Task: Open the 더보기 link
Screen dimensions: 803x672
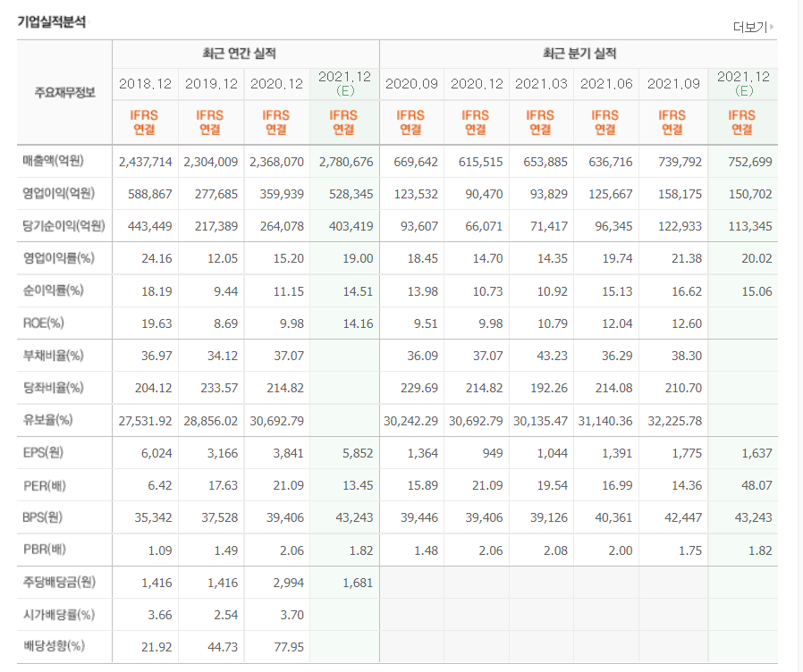Action: click(x=749, y=27)
